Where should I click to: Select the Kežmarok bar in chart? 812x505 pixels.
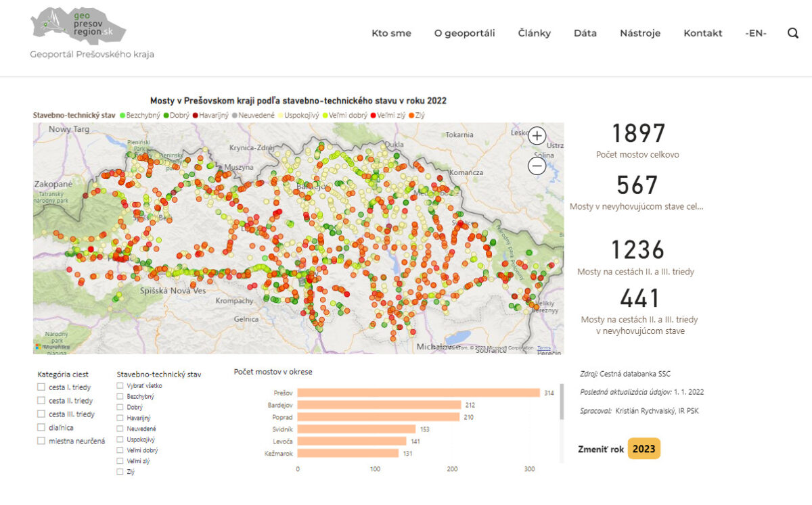pyautogui.click(x=348, y=453)
